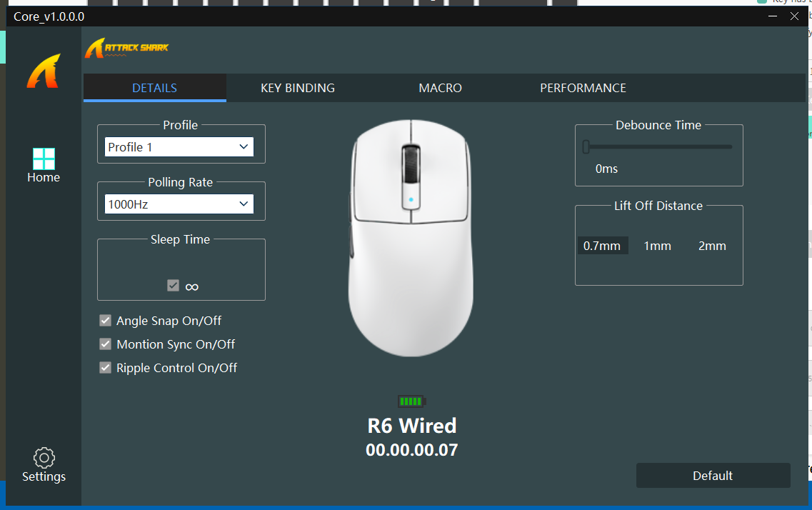Close the Core window
The height and width of the screenshot is (510, 812).
(x=794, y=16)
